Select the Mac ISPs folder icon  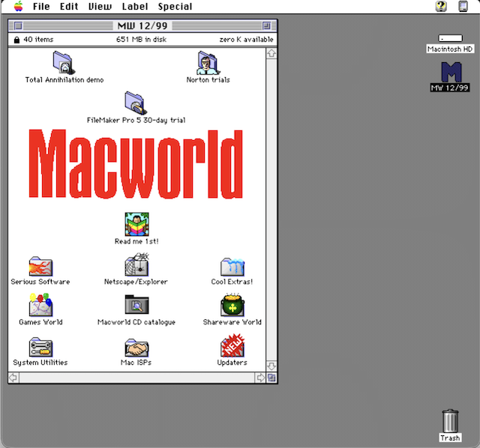click(136, 348)
